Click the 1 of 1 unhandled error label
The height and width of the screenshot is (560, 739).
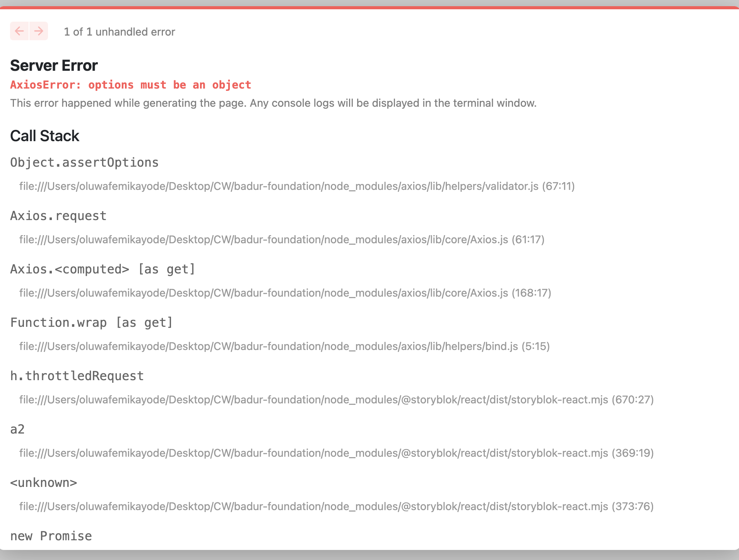click(119, 32)
